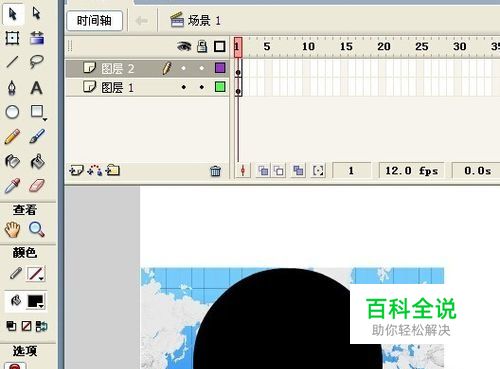This screenshot has width=500, height=369.
Task: Click purple outline swatch of 图层 2
Action: click(x=220, y=68)
